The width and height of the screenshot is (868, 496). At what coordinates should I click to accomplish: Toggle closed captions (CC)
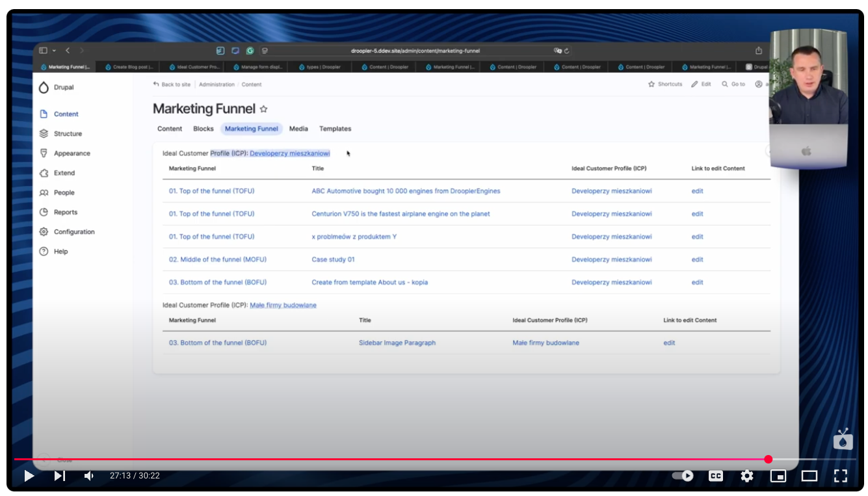[x=715, y=476]
